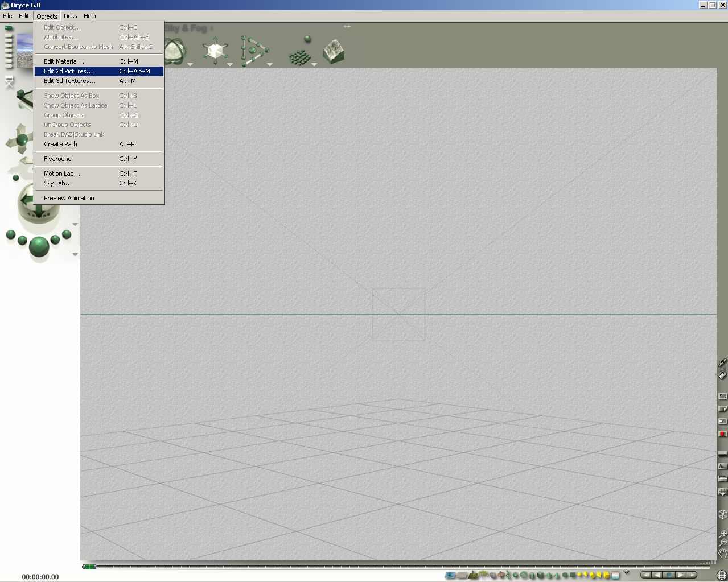Click the terrain edit rock icon
This screenshot has width=728, height=582.
point(334,51)
